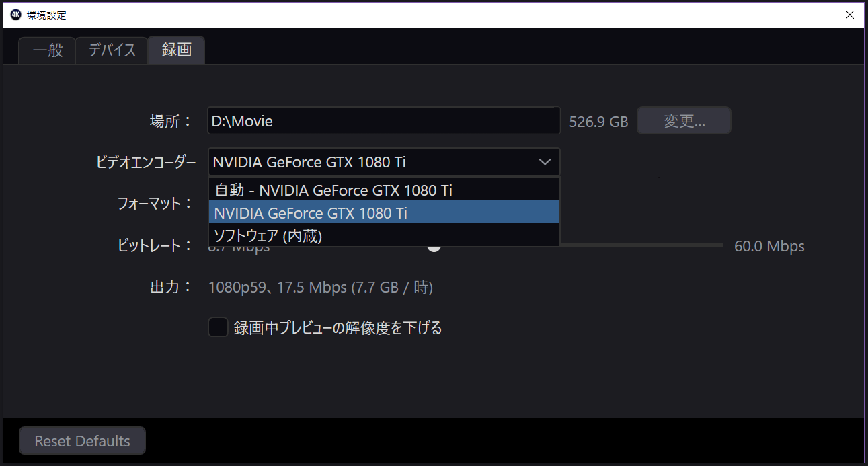Select highlighted NVIDIA GeForce GTX 1080 Ti option
Screen dimensions: 868x466
384,212
